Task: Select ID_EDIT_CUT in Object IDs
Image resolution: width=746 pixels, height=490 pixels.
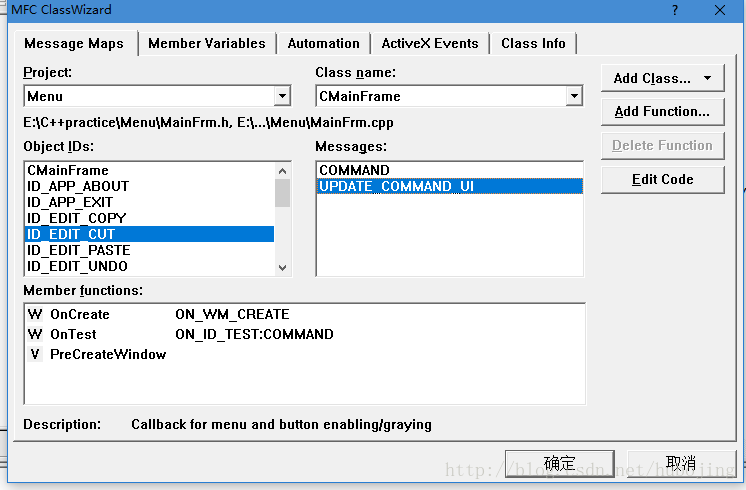Action: point(149,234)
